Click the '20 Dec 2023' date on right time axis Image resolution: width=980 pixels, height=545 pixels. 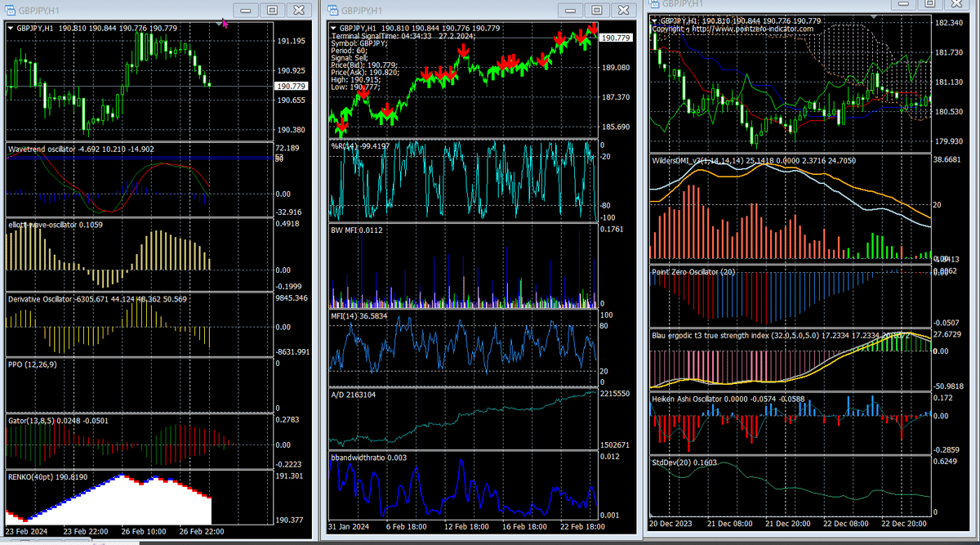click(670, 522)
